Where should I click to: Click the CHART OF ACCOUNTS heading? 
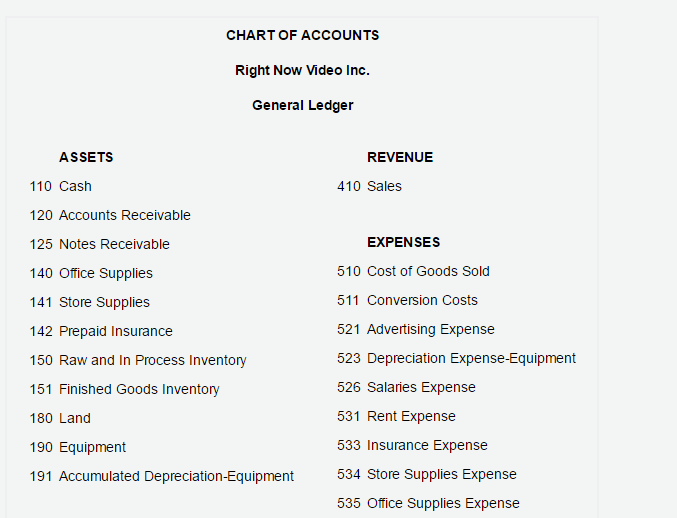pos(302,35)
